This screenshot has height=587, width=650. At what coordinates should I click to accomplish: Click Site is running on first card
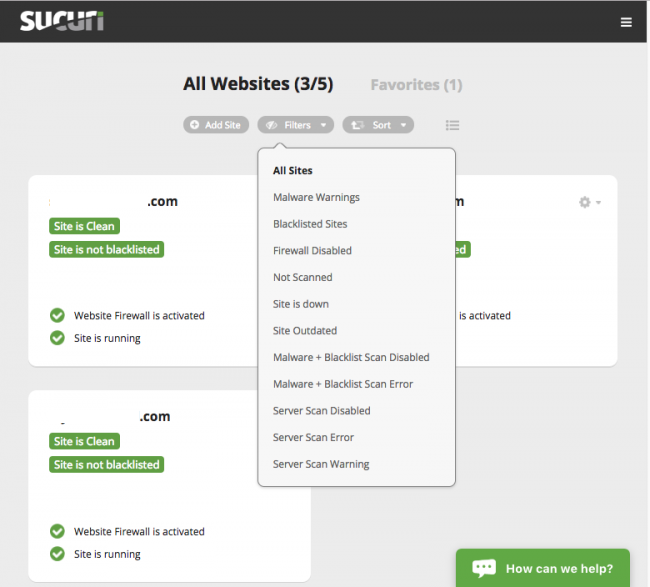click(x=107, y=338)
